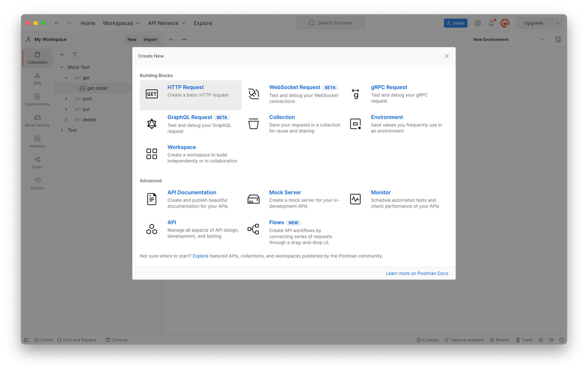This screenshot has height=372, width=588.
Task: Click the gRPC Request icon
Action: pyautogui.click(x=355, y=94)
